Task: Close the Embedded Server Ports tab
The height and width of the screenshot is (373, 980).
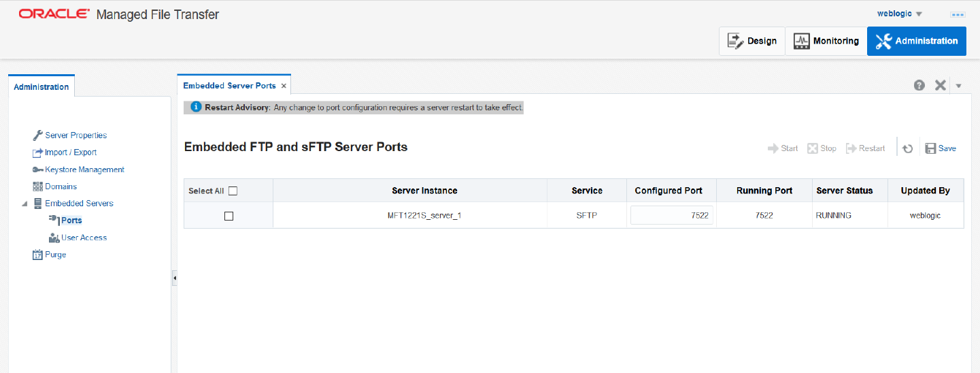Action: [x=284, y=86]
